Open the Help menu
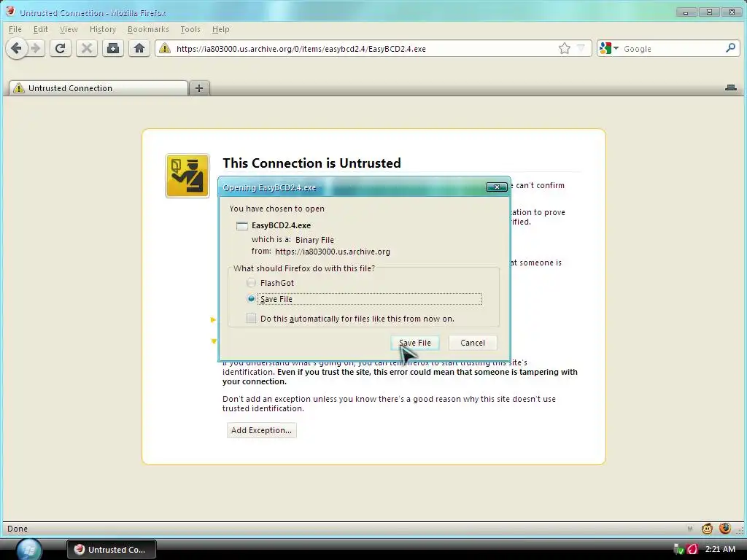Viewport: 747px width, 560px height. coord(220,29)
